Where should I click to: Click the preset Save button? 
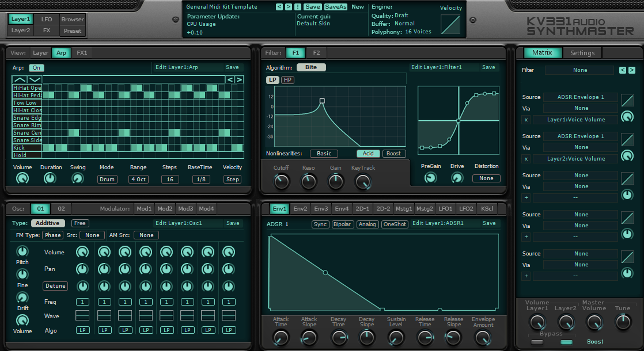(313, 6)
